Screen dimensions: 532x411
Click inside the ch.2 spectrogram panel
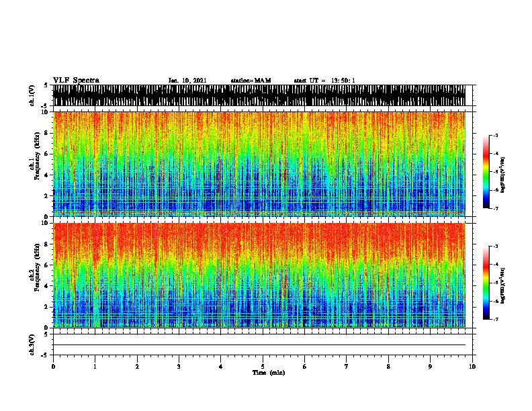(x=259, y=275)
